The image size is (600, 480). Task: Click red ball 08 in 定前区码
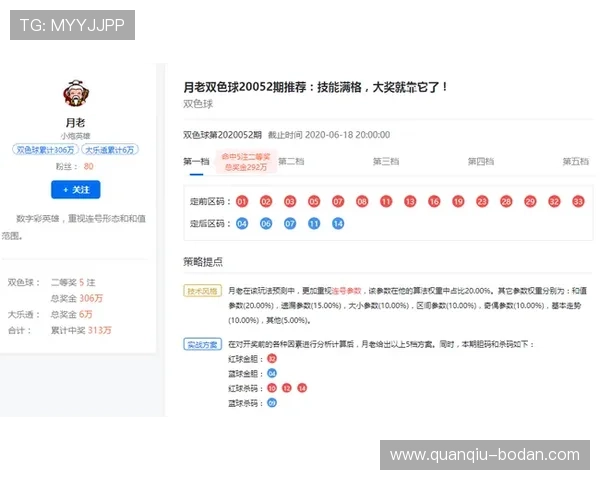click(x=362, y=201)
